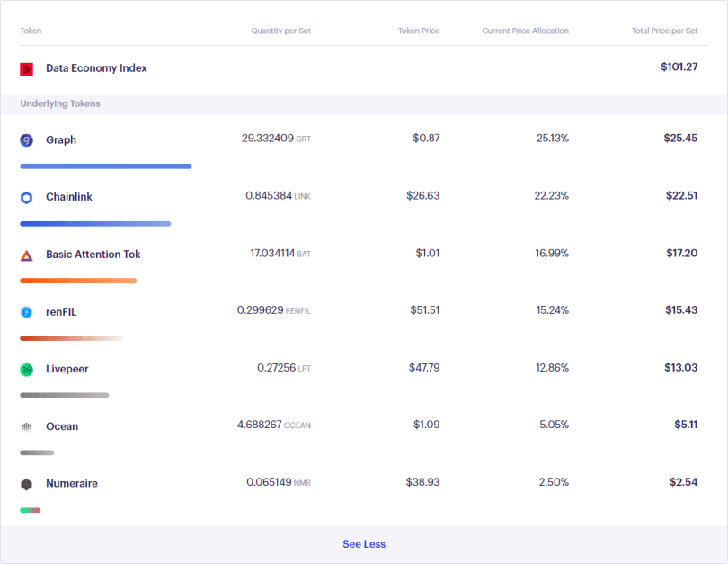This screenshot has width=728, height=564.
Task: Click the Ocean token icon
Action: pyautogui.click(x=26, y=426)
